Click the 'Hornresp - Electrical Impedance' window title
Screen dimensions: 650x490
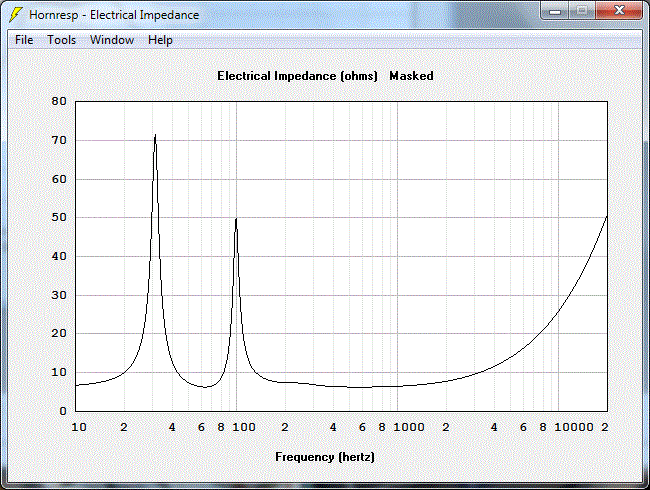pyautogui.click(x=114, y=15)
